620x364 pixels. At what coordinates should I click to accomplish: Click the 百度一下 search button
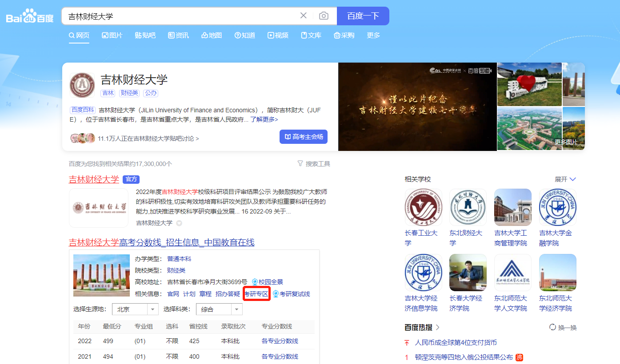(x=363, y=16)
